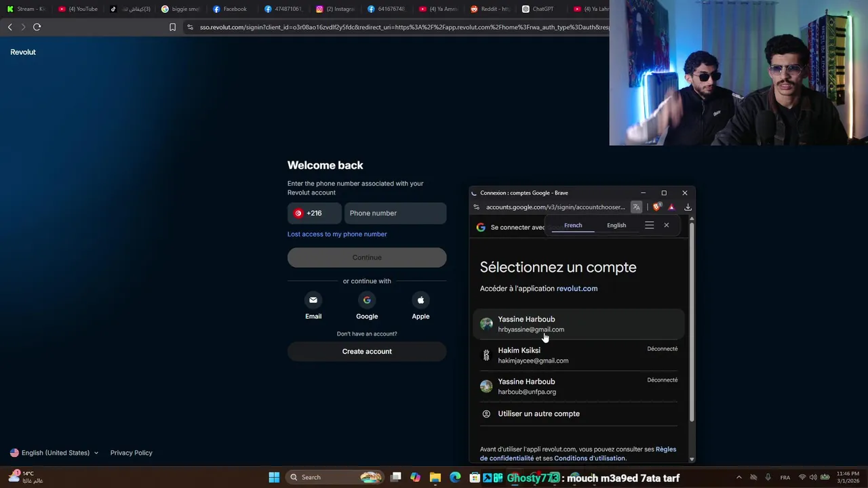Choose account hrbyassine@gmail.com
The height and width of the screenshot is (488, 868).
578,324
